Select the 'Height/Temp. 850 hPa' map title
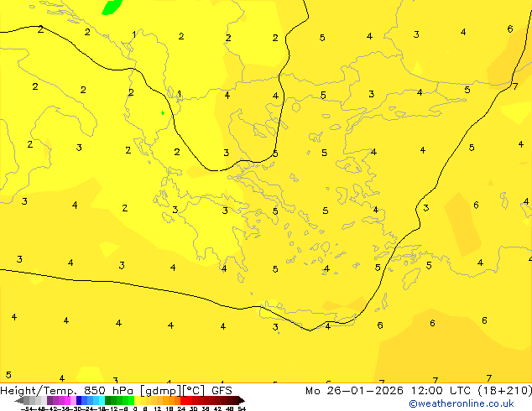 67,391
